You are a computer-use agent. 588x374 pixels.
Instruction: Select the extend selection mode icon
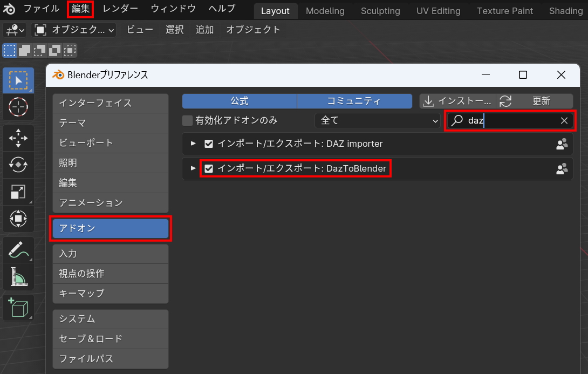tap(24, 50)
